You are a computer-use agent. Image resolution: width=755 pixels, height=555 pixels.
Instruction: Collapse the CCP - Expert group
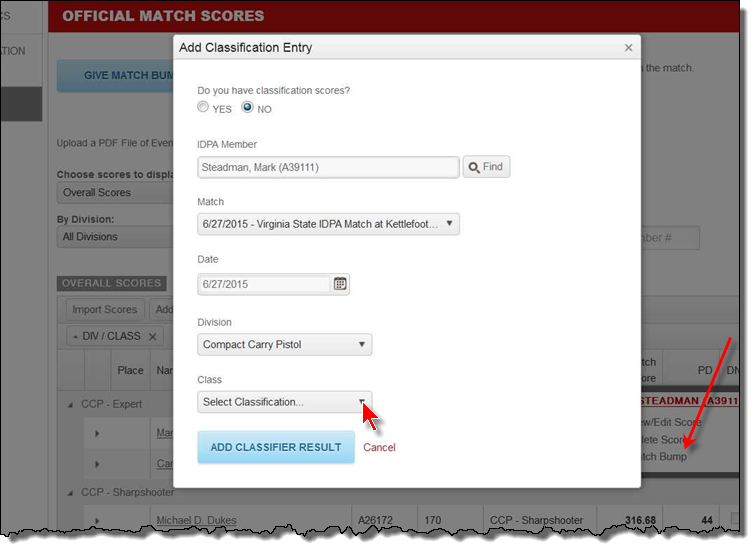click(x=70, y=405)
